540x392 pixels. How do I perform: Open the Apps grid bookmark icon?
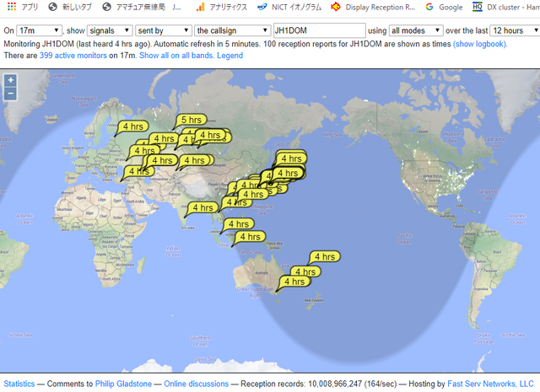click(x=12, y=7)
